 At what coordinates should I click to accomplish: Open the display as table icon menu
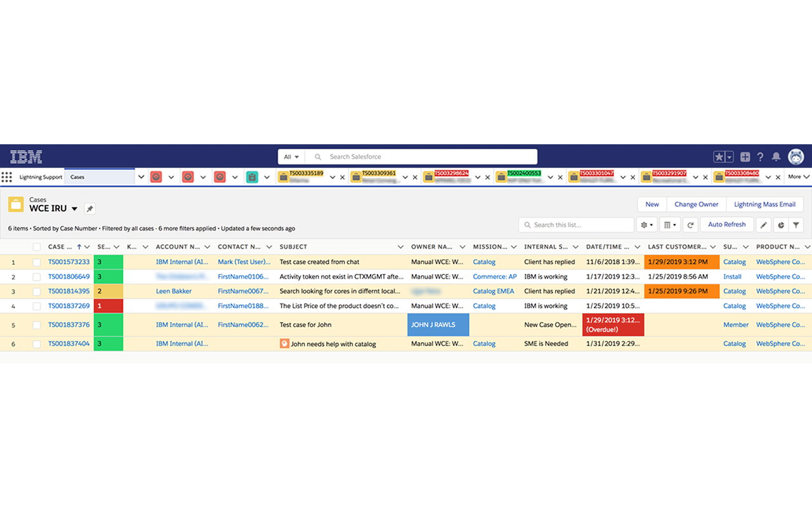pyautogui.click(x=669, y=225)
